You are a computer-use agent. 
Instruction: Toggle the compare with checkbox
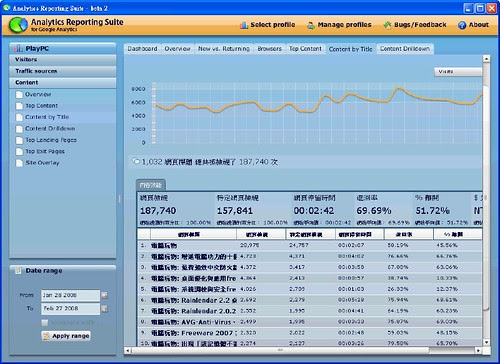tap(45, 323)
